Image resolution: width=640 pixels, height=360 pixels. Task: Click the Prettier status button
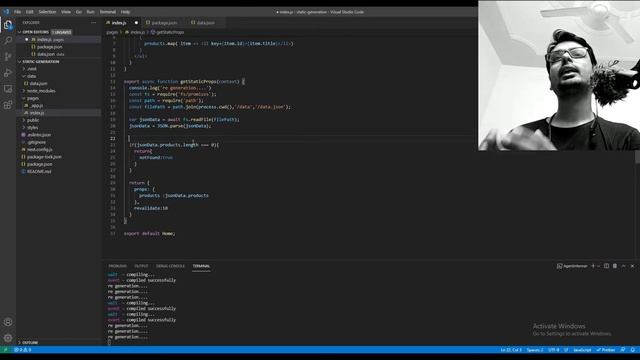click(606, 350)
